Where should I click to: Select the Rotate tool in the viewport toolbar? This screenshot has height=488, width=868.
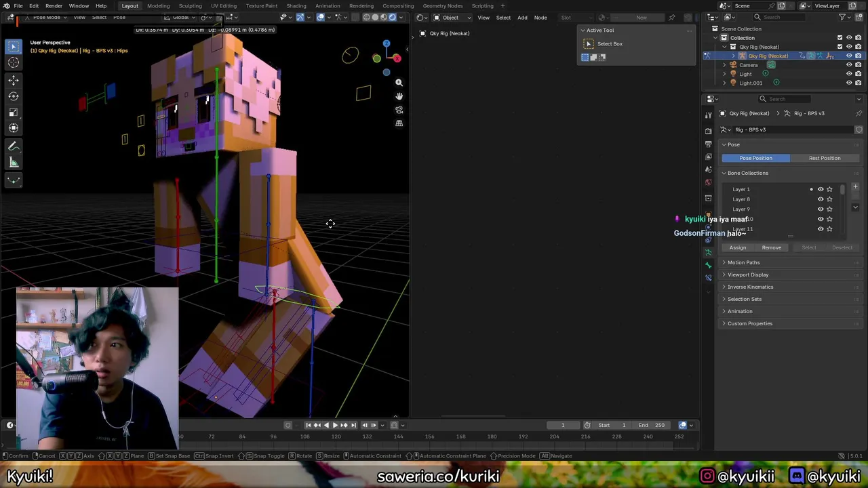click(x=13, y=96)
